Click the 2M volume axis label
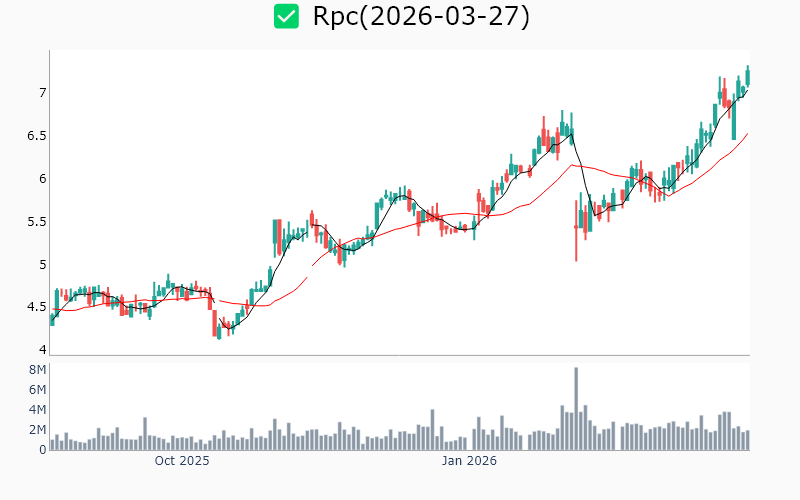 (x=37, y=430)
